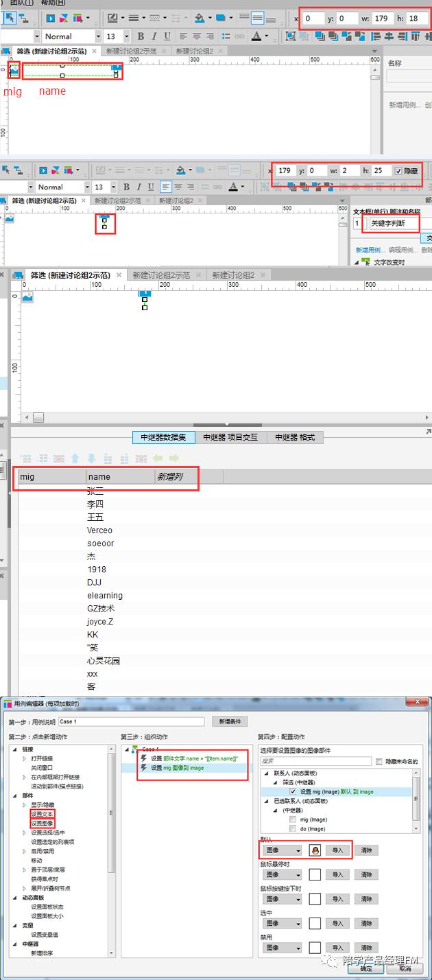This screenshot has width=432, height=980.
Task: Select the 关闭窗口 action
Action: (x=41, y=767)
